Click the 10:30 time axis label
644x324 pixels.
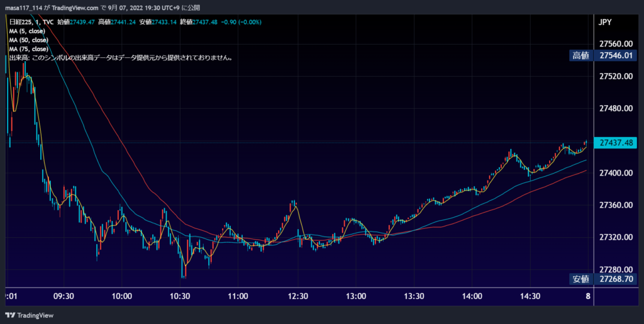coord(180,296)
